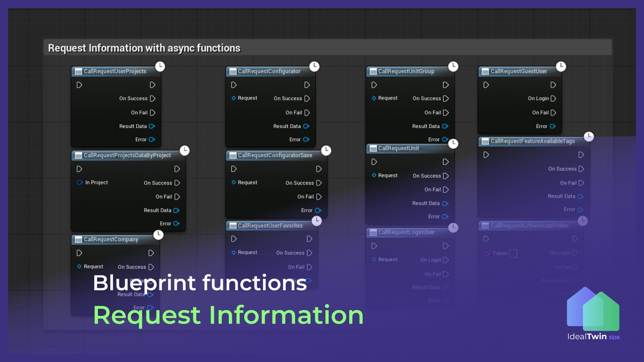Click In Project input pin

click(79, 183)
